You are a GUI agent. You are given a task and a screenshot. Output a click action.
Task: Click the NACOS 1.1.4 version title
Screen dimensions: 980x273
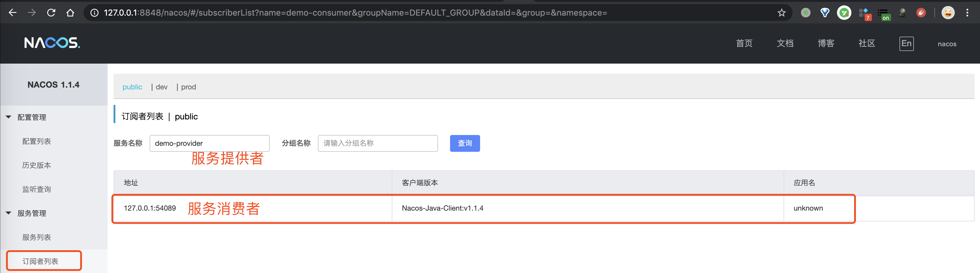pyautogui.click(x=53, y=85)
